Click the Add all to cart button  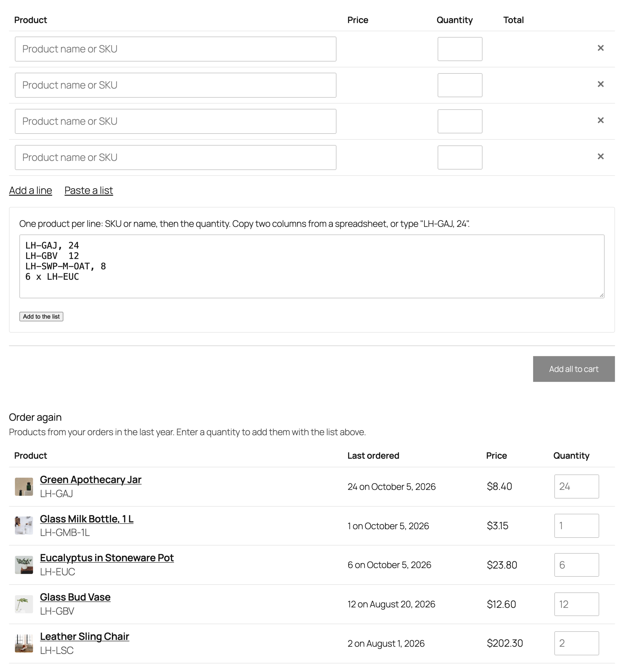(x=574, y=369)
